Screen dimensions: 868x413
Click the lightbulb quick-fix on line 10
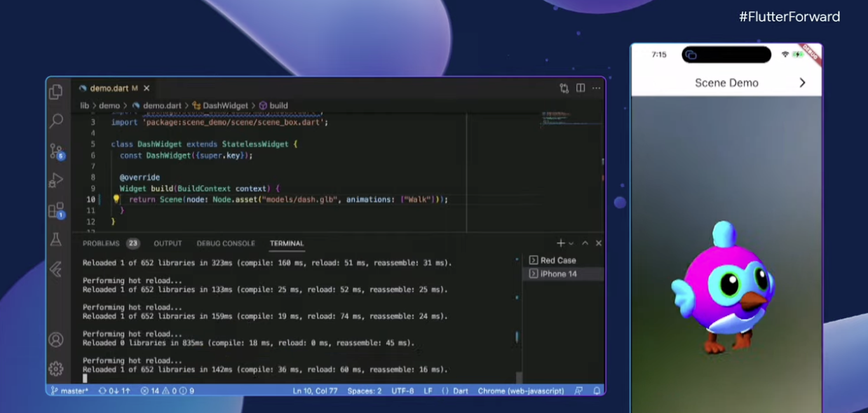click(x=116, y=200)
